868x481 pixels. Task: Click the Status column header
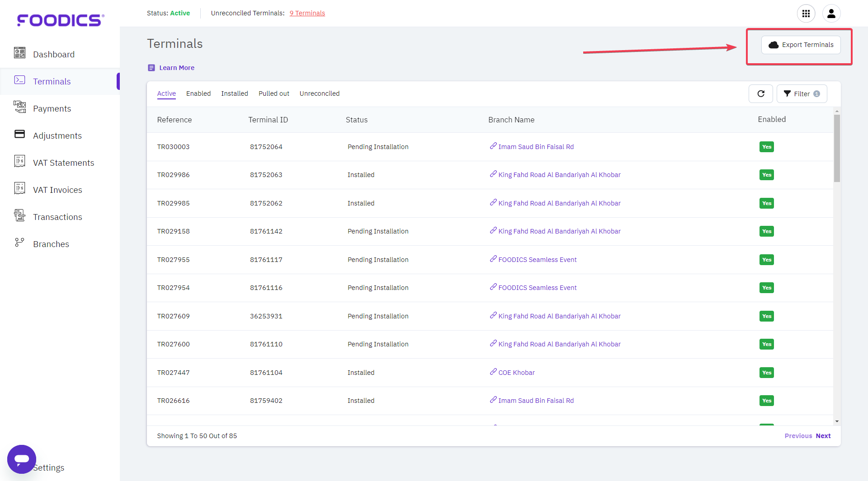coord(357,120)
